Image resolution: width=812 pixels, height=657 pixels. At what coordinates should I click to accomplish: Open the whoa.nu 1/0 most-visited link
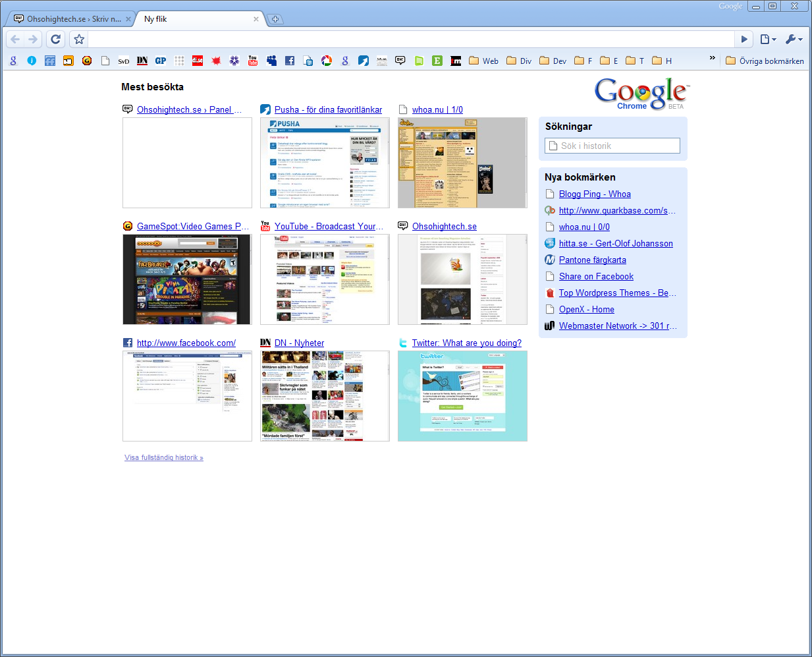click(x=437, y=109)
